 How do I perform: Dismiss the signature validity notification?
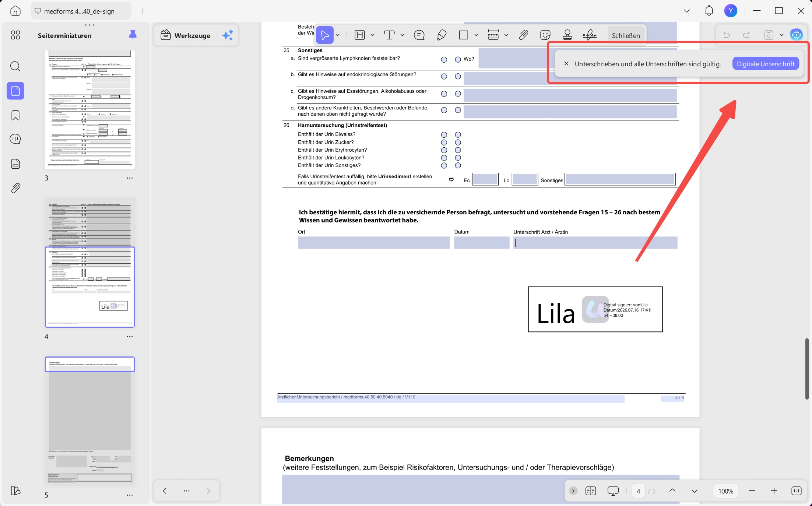coord(566,64)
